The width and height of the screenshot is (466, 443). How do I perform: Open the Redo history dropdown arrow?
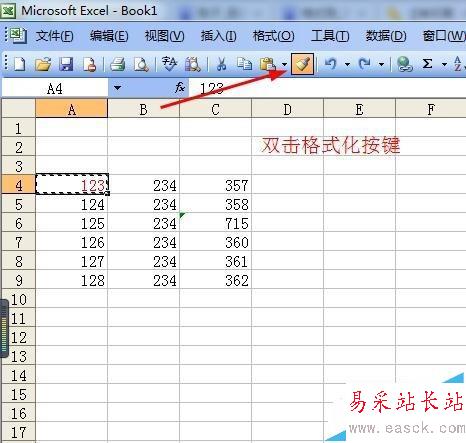381,64
